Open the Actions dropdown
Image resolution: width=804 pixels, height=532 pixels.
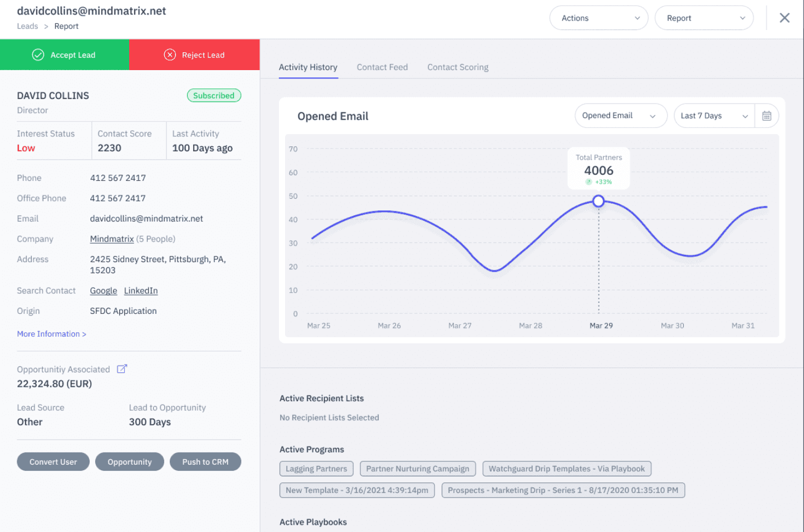click(599, 18)
